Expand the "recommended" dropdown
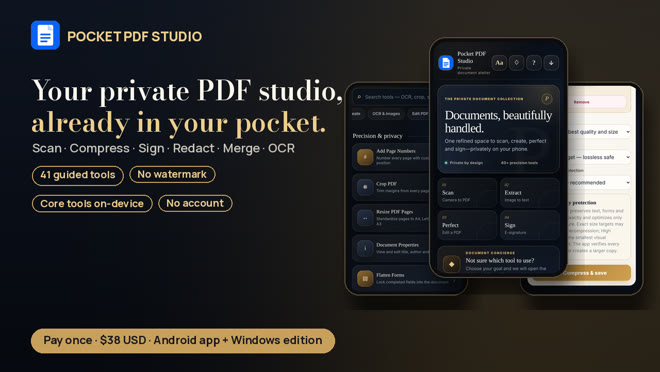The width and height of the screenshot is (660, 372). pos(599,183)
